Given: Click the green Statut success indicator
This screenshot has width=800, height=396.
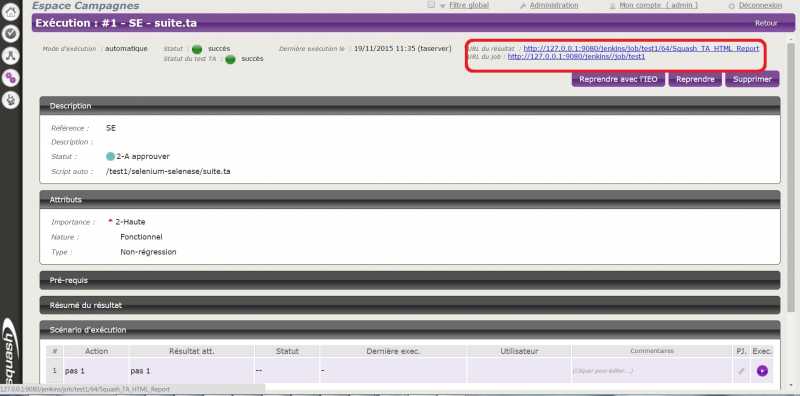Looking at the screenshot, I should pos(197,49).
